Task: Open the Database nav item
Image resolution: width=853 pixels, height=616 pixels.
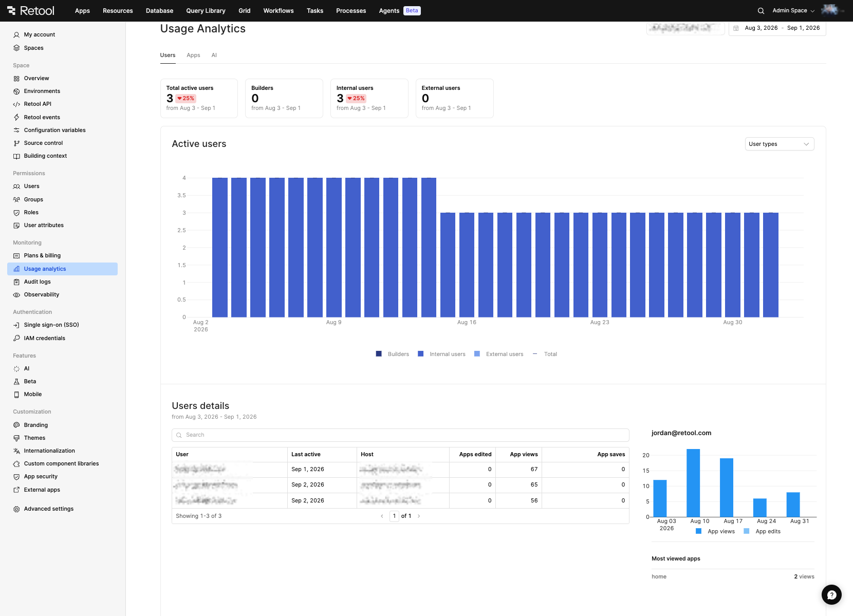Action: (x=159, y=11)
